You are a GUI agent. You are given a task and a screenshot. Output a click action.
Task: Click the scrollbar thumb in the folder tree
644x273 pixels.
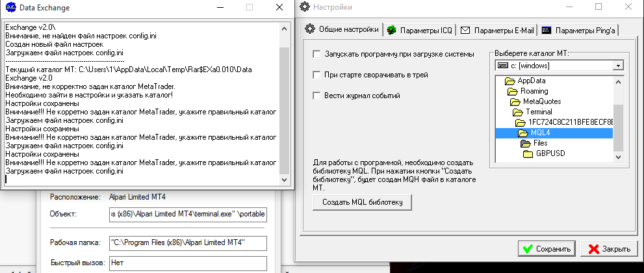tap(618, 128)
